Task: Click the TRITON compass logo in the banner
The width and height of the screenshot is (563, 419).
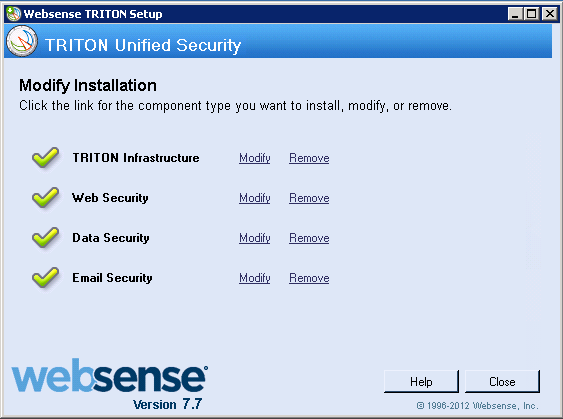Action: (22, 41)
